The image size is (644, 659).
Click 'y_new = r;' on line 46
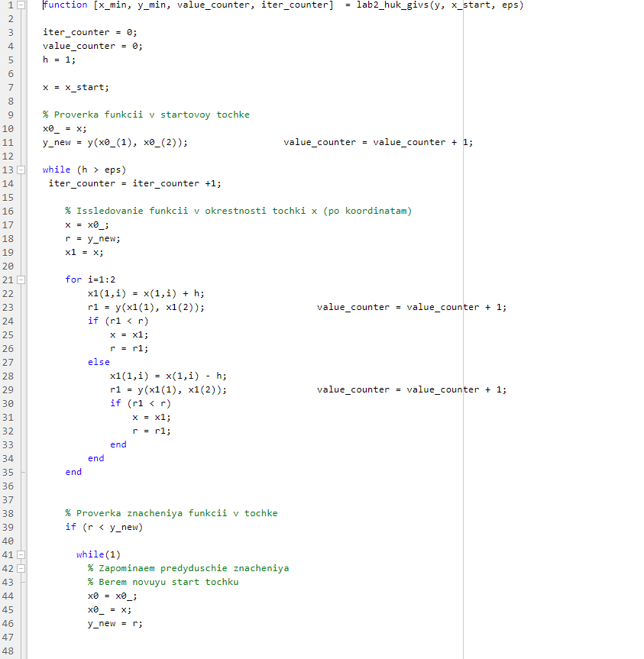click(115, 624)
